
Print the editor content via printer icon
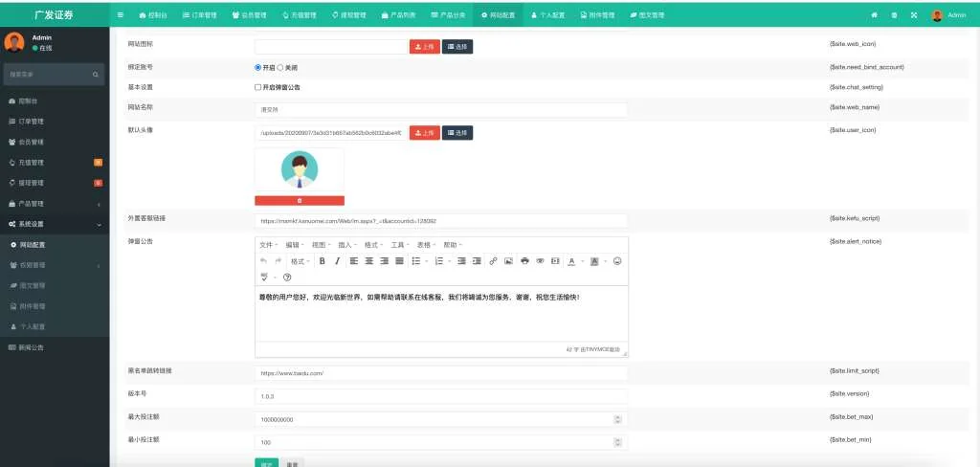click(525, 260)
